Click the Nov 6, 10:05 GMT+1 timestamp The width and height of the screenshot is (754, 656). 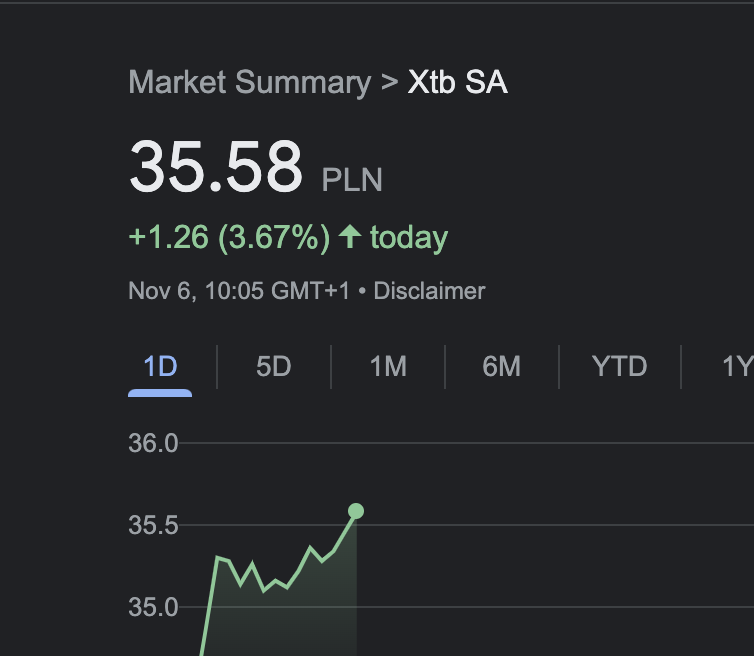pos(239,291)
